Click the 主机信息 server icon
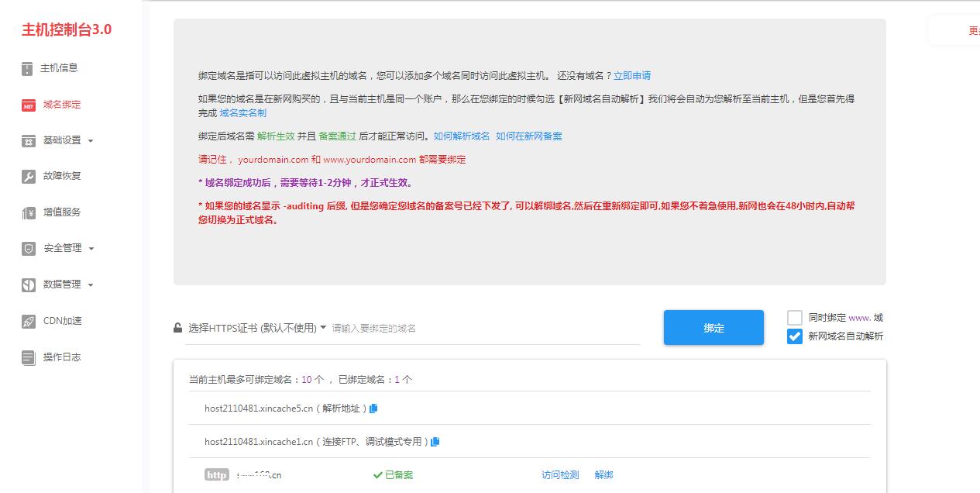The height and width of the screenshot is (493, 980). (27, 68)
